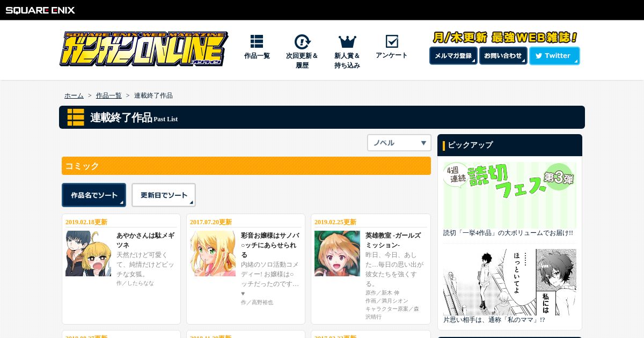Open the 私のママ manga pickup image
This screenshot has width=644, height=338.
510,282
